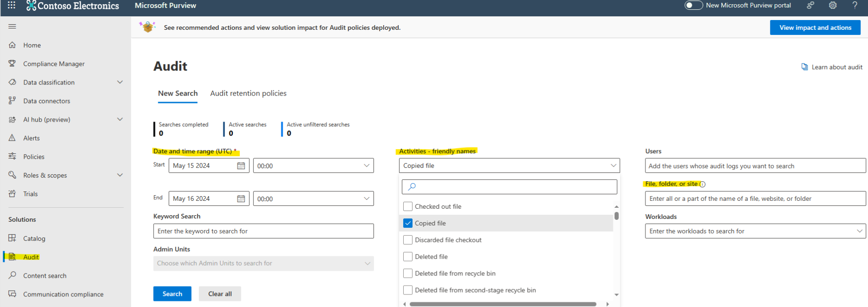
Task: Click the Catalog grid icon
Action: 12,238
